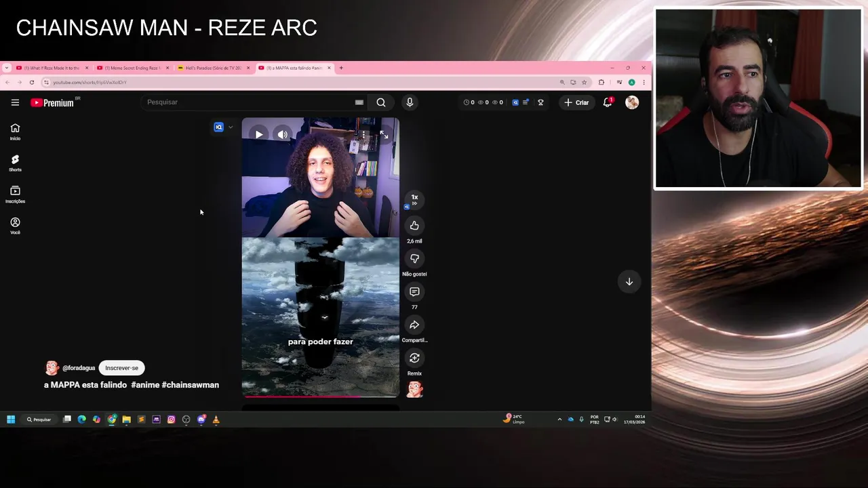Switch to 'What If Reze Made It' tab
868x488 pixels.
tap(52, 68)
